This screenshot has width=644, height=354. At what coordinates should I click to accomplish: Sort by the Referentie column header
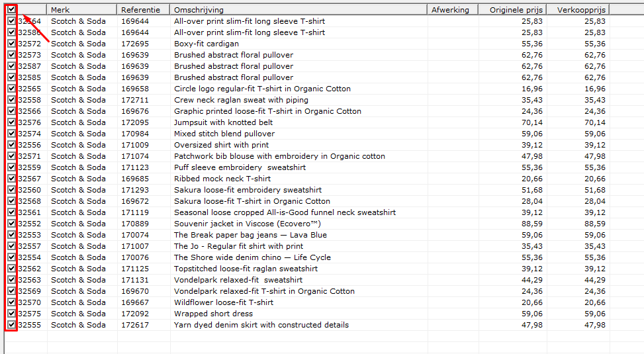click(144, 10)
